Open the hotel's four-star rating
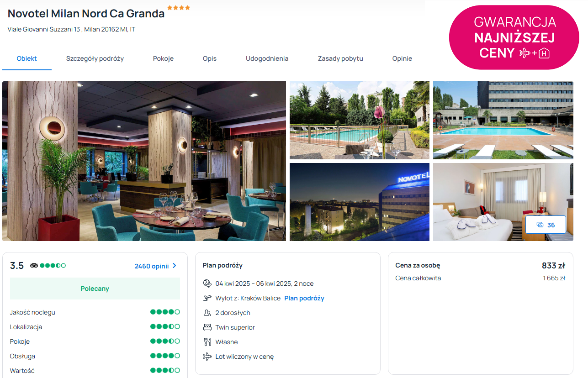This screenshot has height=378, width=588. (179, 8)
